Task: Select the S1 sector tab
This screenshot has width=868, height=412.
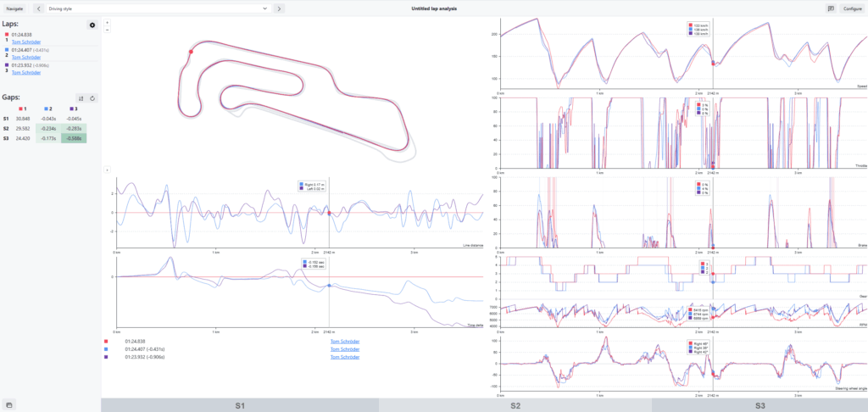Action: 242,406
